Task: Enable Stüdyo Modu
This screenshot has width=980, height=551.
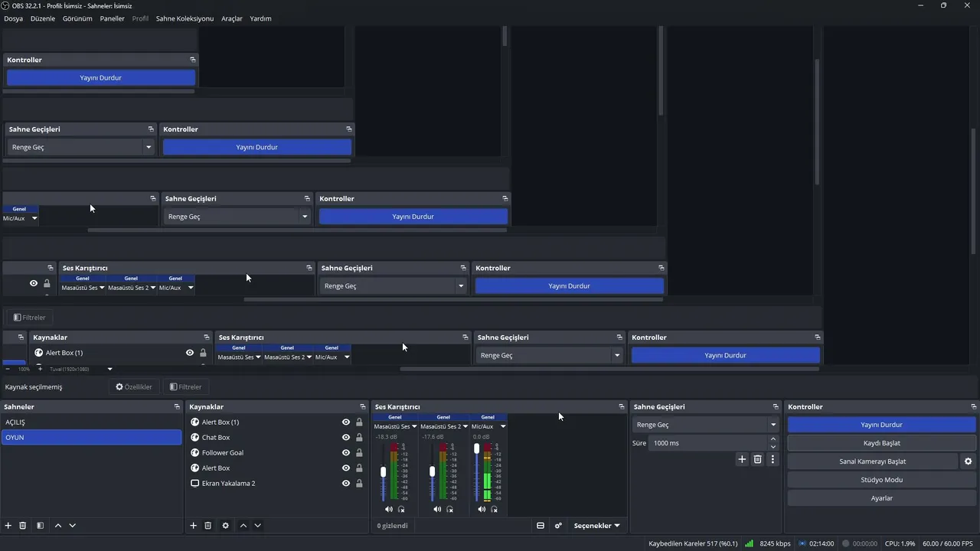Action: (882, 480)
